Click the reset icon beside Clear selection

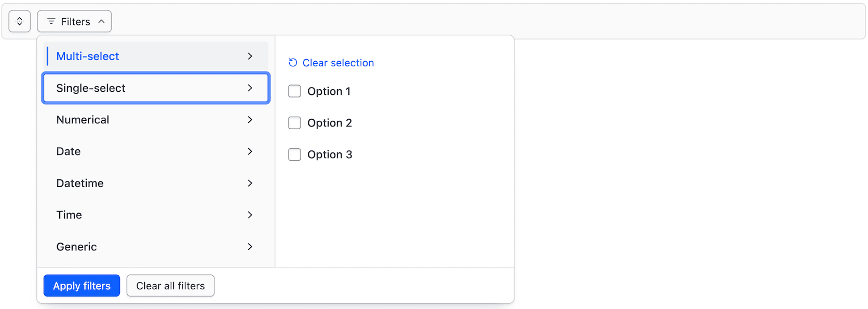(x=293, y=62)
